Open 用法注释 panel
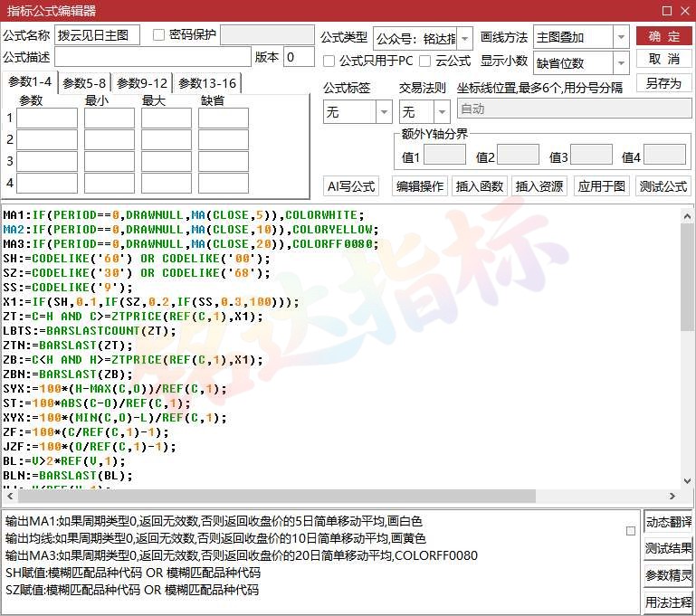Screen dimensions: 696x616 click(669, 602)
